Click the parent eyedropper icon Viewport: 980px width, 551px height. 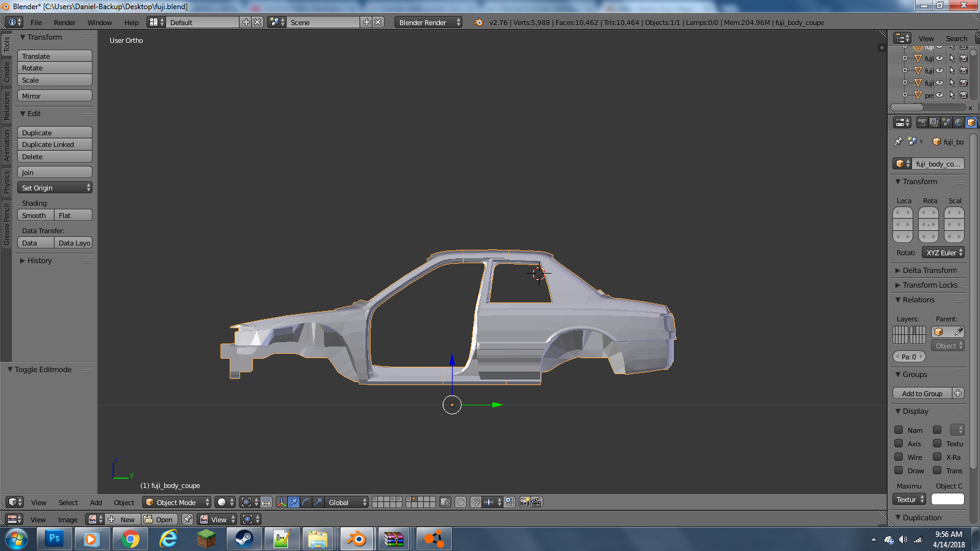(x=959, y=332)
